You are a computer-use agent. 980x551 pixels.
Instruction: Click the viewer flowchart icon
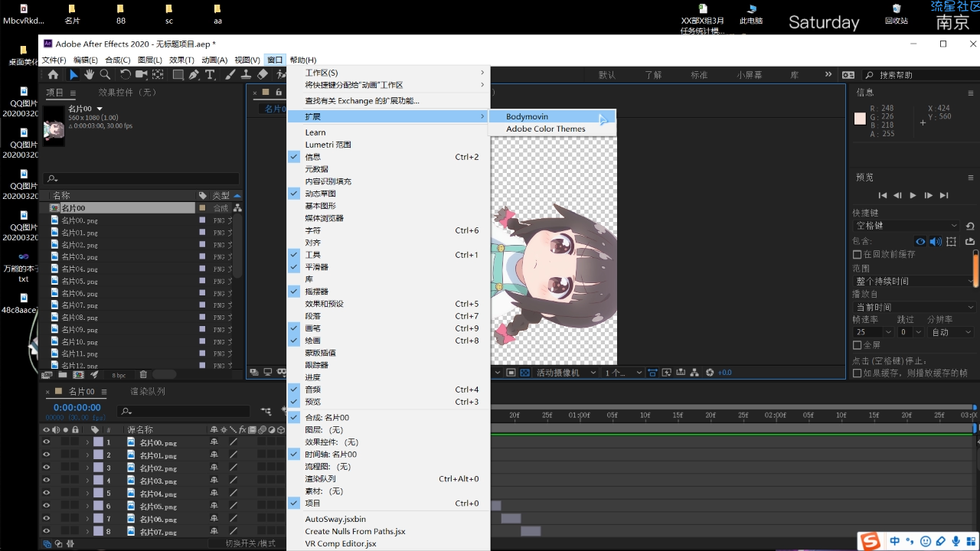[x=694, y=373]
